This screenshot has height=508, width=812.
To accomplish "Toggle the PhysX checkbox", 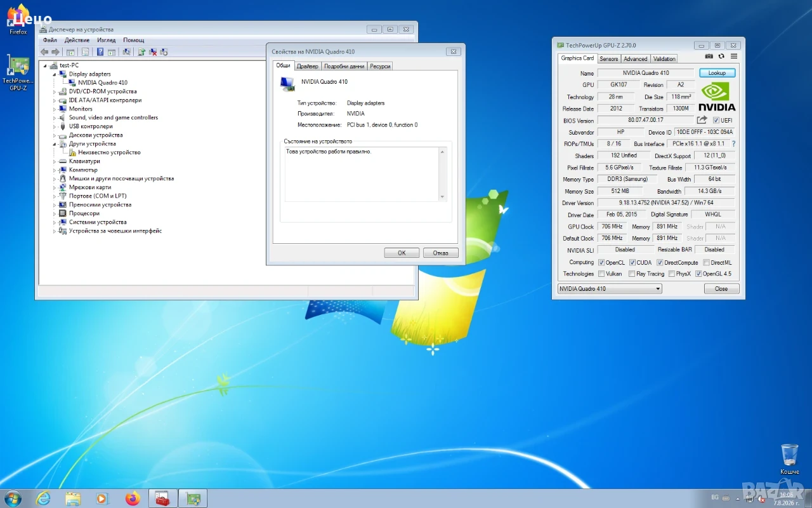I will click(671, 274).
